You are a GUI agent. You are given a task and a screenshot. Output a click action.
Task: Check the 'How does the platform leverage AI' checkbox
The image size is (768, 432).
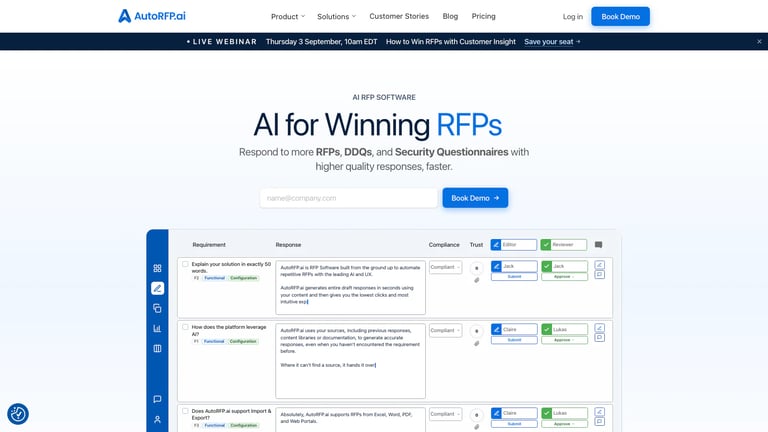tap(185, 327)
